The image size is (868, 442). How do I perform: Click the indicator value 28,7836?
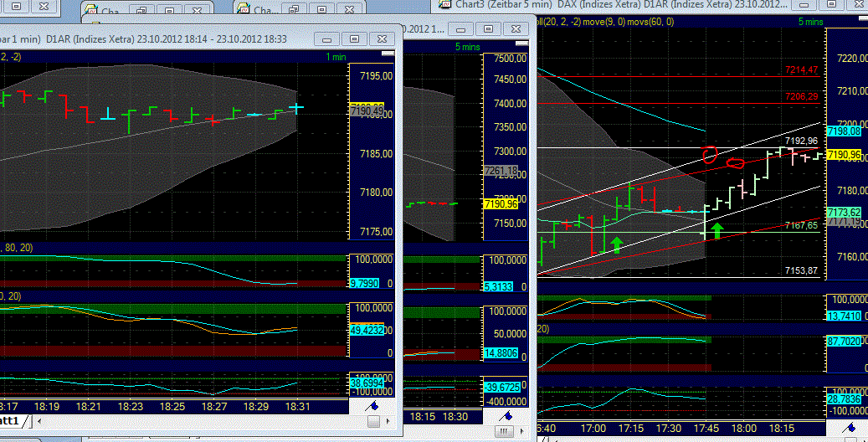(845, 398)
